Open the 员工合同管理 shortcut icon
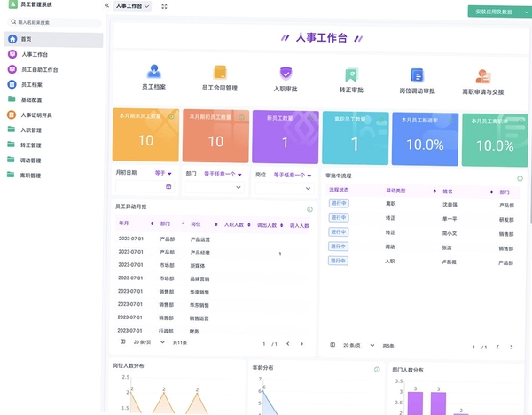532x415 pixels. pos(220,73)
